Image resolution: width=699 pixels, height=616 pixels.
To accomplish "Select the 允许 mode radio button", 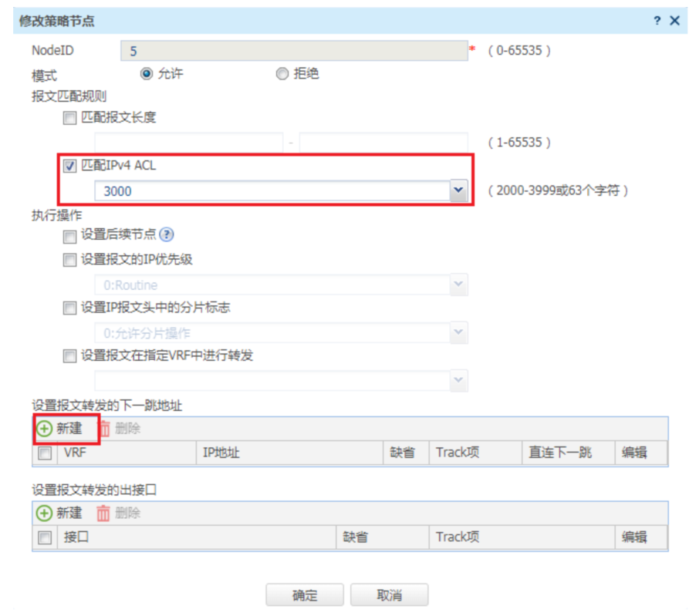I will (x=147, y=73).
